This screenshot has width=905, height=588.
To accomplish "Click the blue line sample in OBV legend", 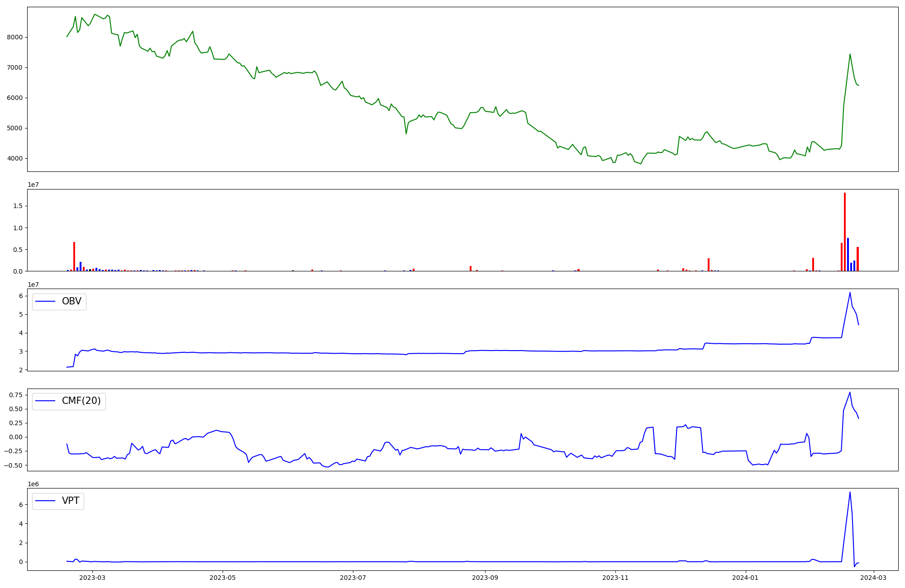I will [x=45, y=302].
